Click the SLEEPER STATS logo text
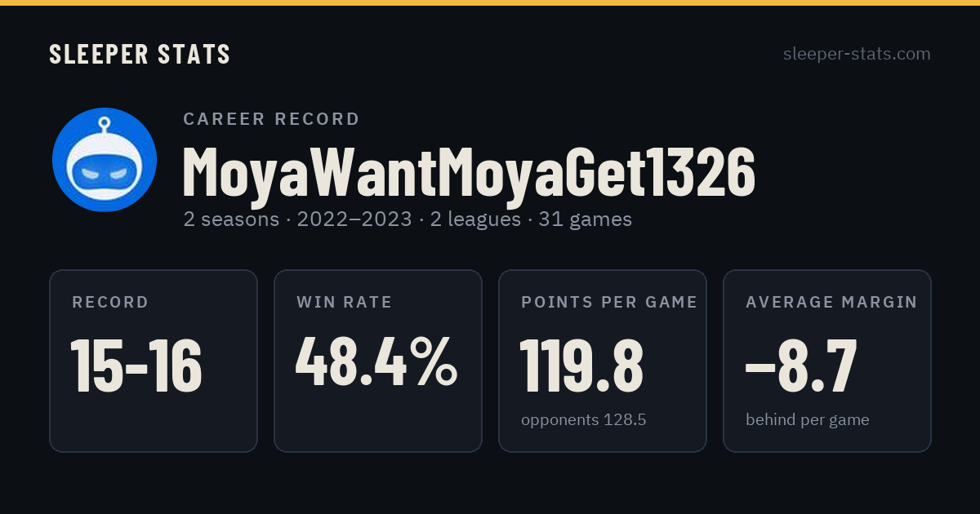This screenshot has height=514, width=980. pyautogui.click(x=140, y=54)
